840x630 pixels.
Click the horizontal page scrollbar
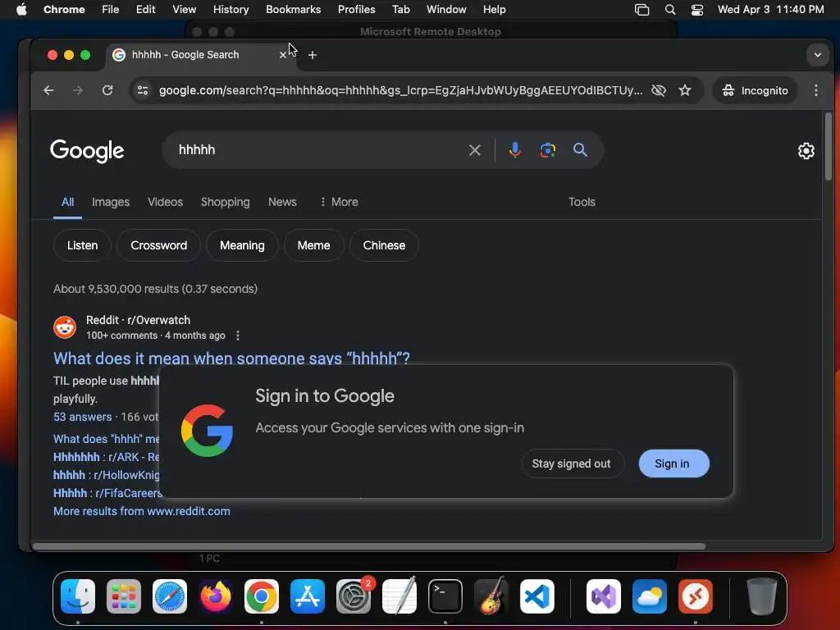(x=368, y=546)
